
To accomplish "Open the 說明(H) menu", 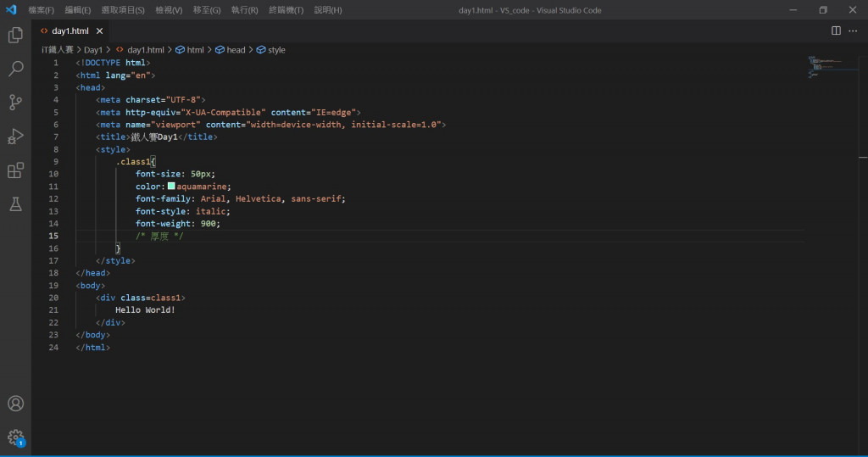I will [x=328, y=10].
